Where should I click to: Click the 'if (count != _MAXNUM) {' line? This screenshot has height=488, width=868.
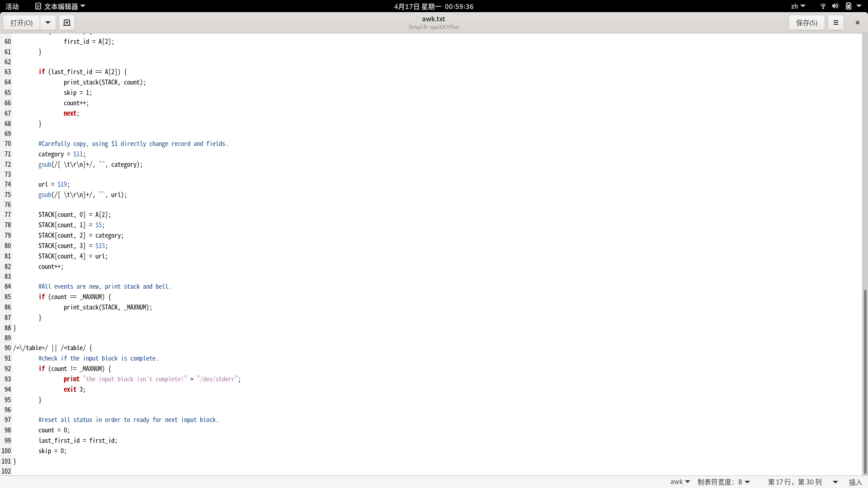click(75, 369)
